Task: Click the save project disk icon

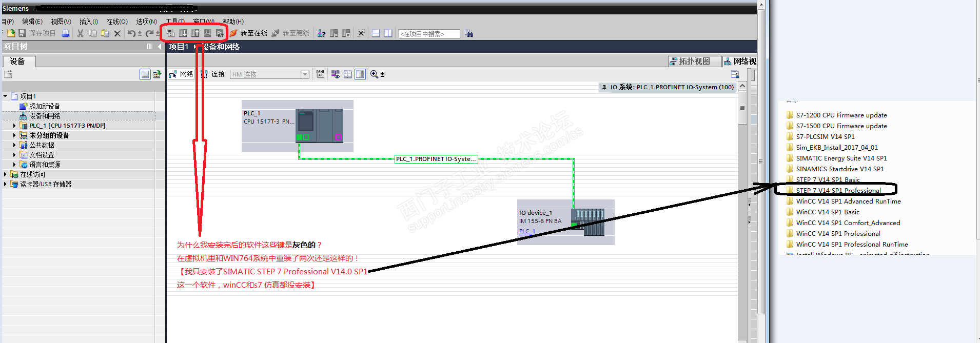Action: 22,33
